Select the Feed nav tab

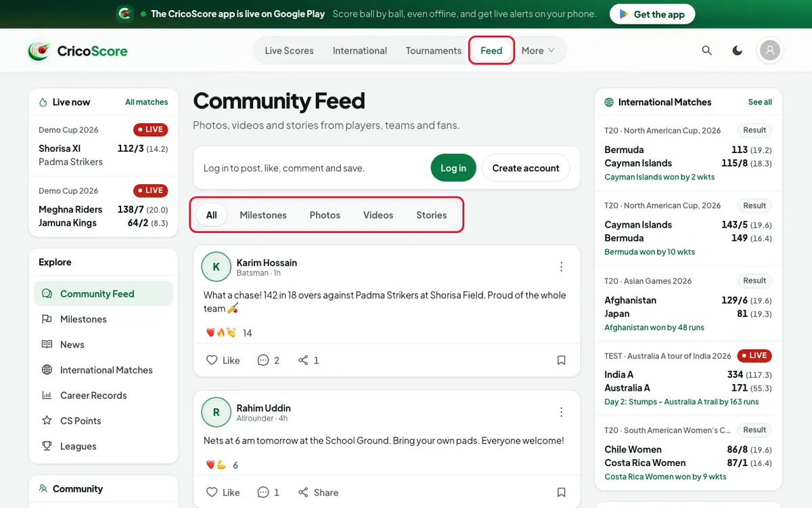(492, 51)
